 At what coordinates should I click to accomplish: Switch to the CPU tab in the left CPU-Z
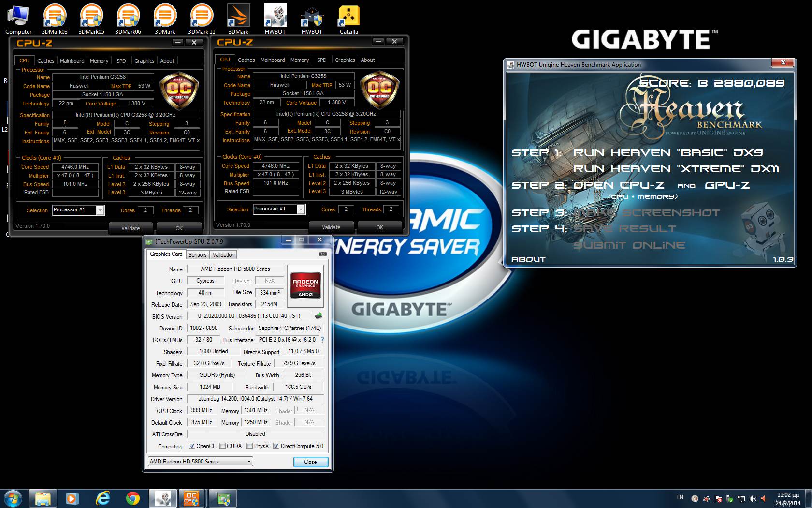[x=24, y=60]
